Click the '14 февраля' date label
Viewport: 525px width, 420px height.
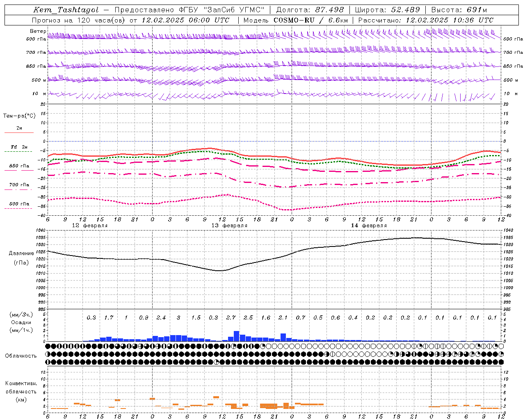pos(369,226)
